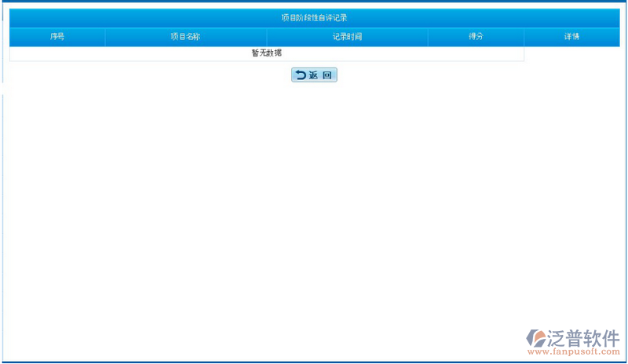Select the 得分 column header
The height and width of the screenshot is (364, 628).
(476, 37)
